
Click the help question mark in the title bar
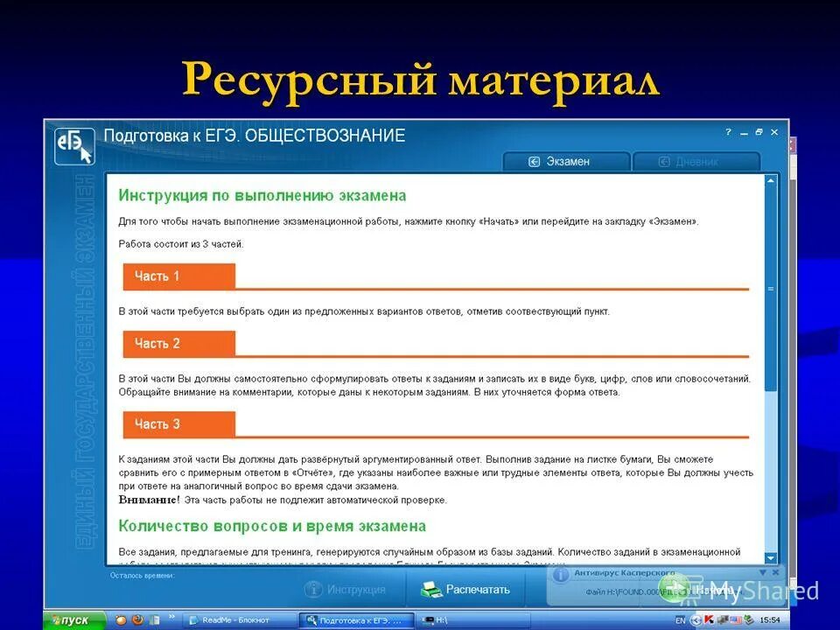click(728, 132)
